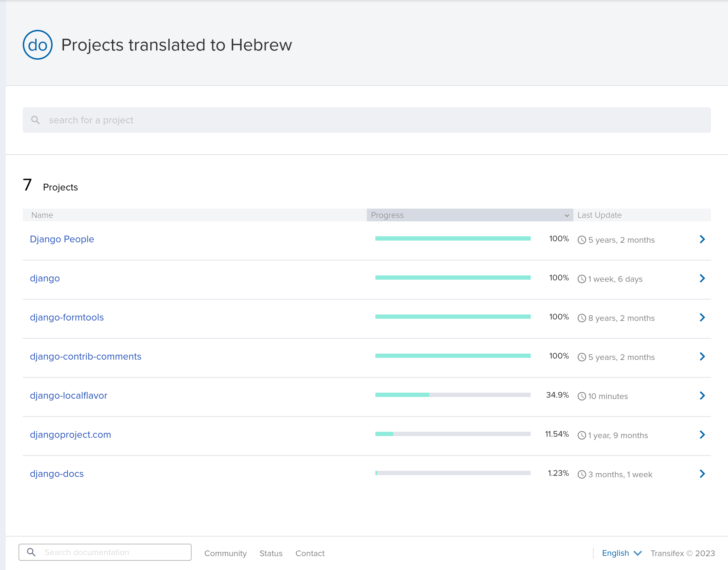Screen dimensions: 728x570
Task: Open Django People via its right chevron
Action: tap(702, 239)
